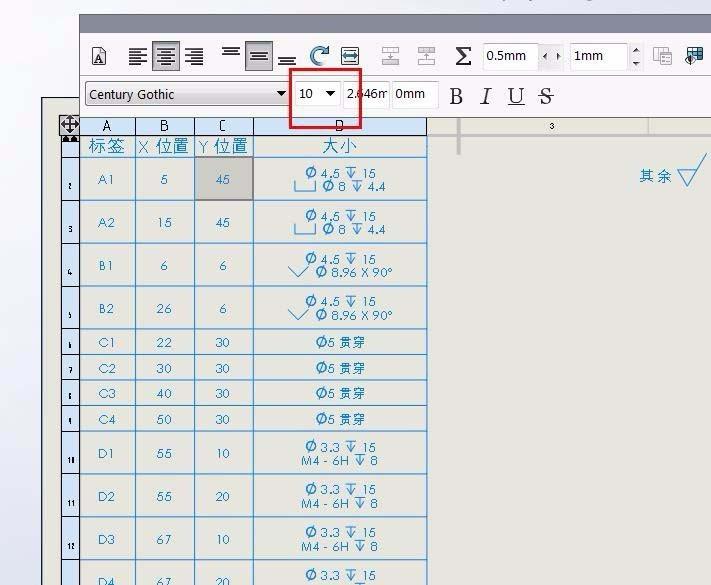Toggle italic formatting
Viewport: 711px width, 585px height.
click(x=486, y=96)
